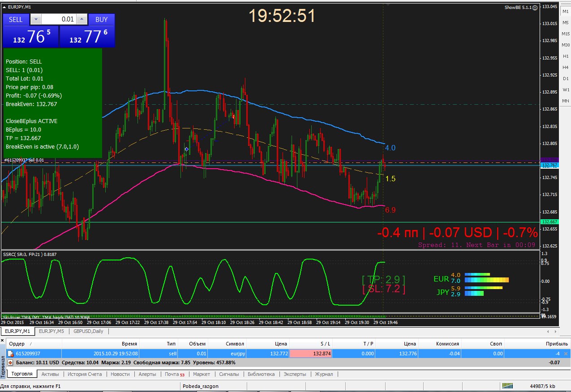Switch chart to MN timeframe
Image resolution: width=571 pixels, height=392 pixels.
(x=566, y=101)
